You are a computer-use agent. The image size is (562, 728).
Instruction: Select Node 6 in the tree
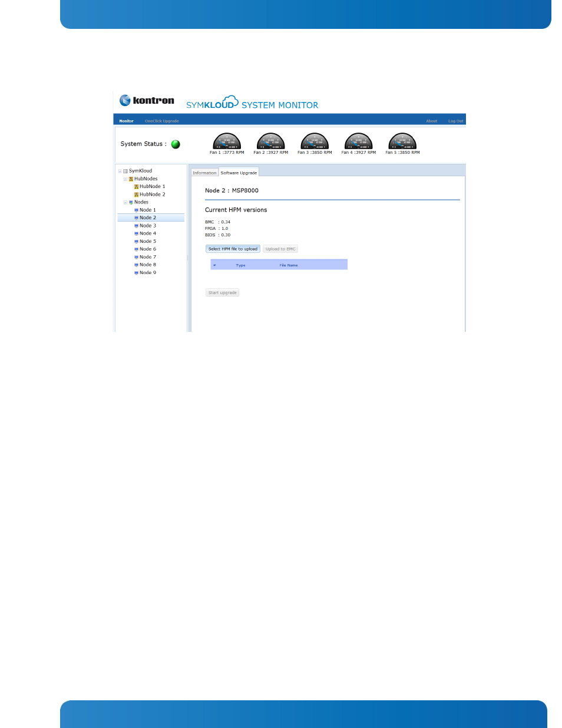coord(148,249)
